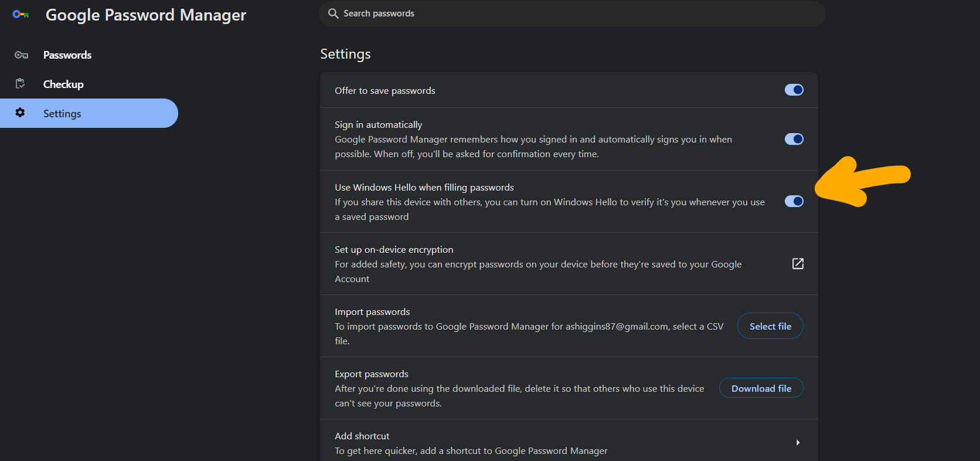The height and width of the screenshot is (461, 980).
Task: Click the Add shortcut row title
Action: [x=362, y=436]
